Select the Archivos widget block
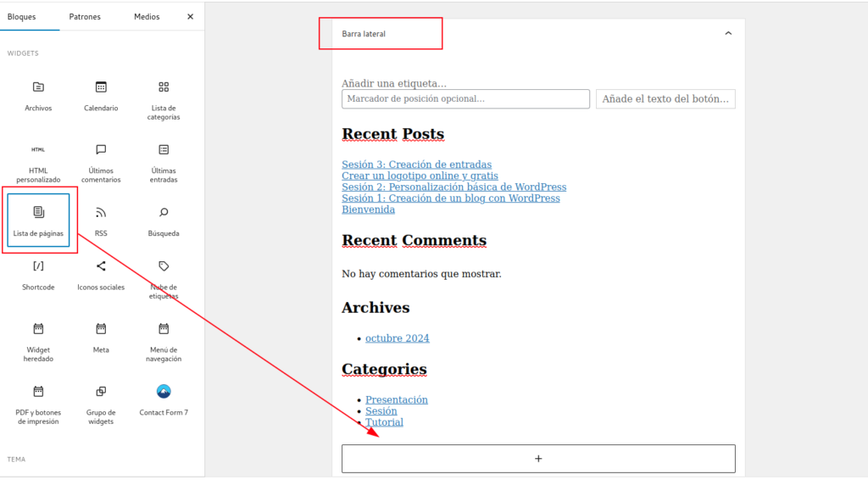868x480 pixels. (x=38, y=95)
